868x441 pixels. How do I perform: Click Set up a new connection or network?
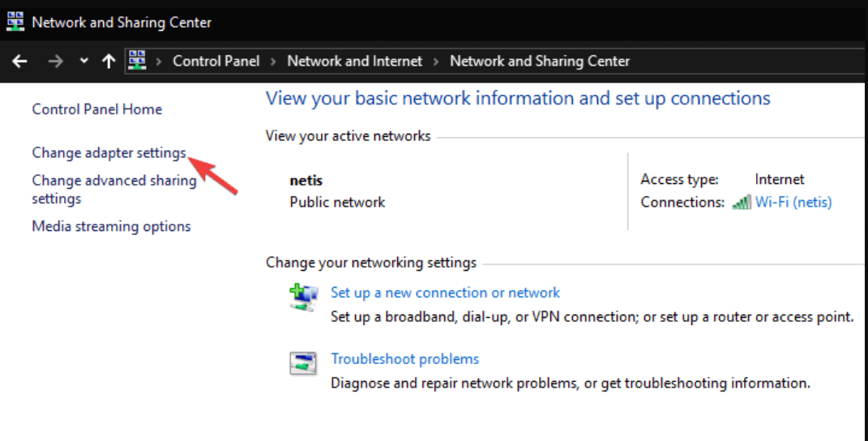tap(445, 293)
